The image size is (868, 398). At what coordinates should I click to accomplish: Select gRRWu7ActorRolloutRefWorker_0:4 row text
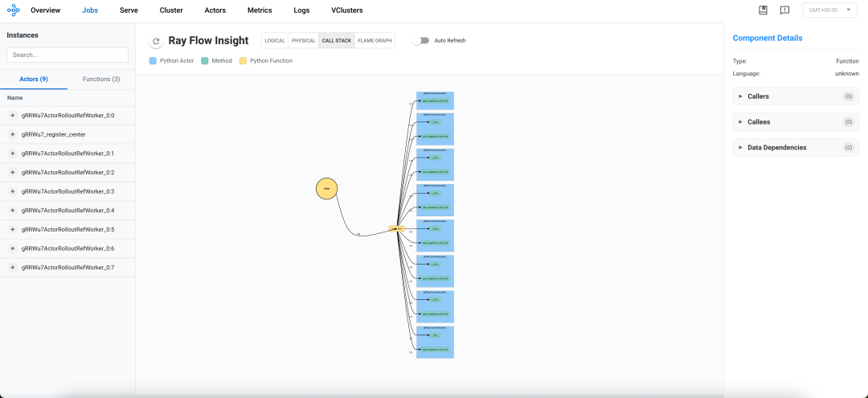pos(68,211)
